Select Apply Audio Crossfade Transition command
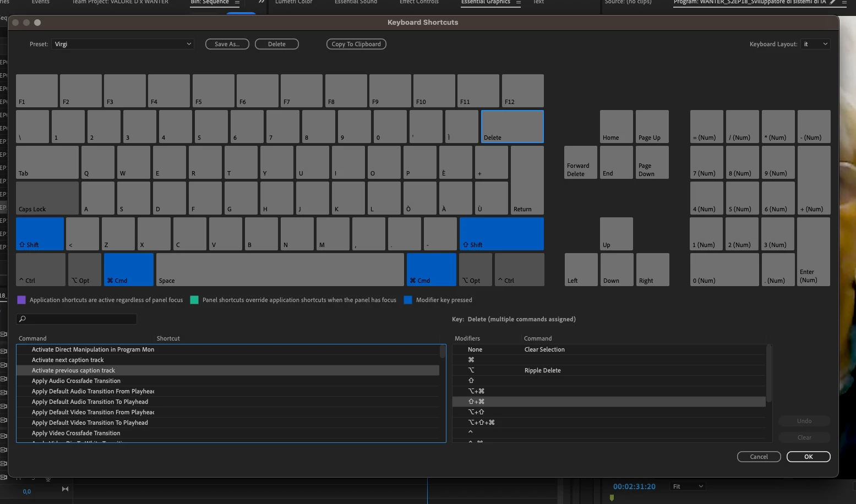The height and width of the screenshot is (504, 856). [x=228, y=381]
